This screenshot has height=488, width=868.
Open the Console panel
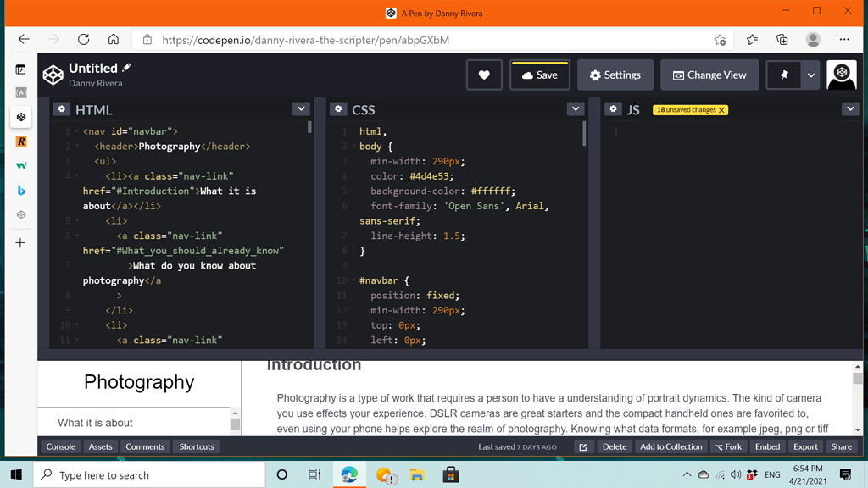[x=60, y=446]
